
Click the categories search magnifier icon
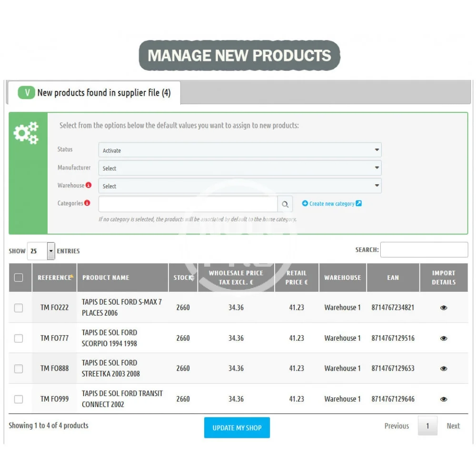pyautogui.click(x=285, y=204)
